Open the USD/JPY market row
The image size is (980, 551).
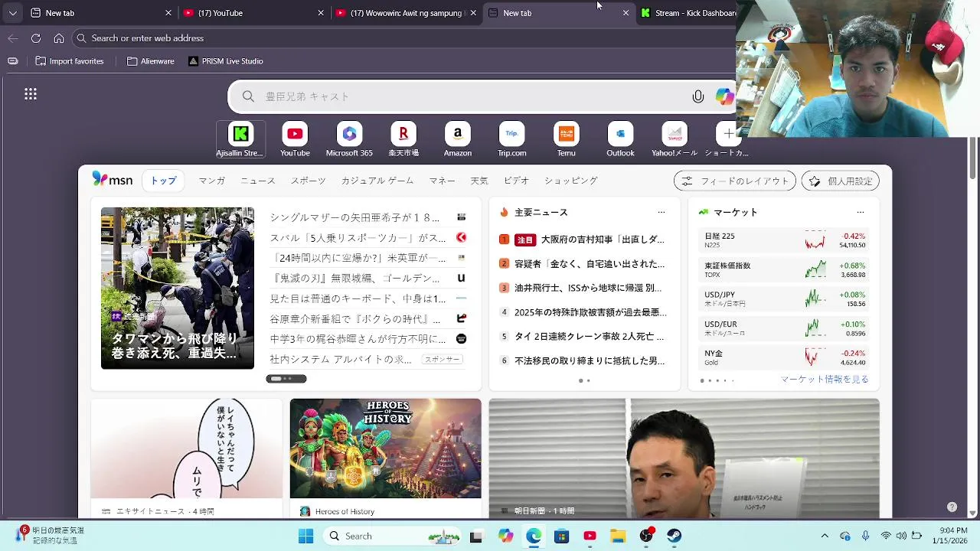click(x=785, y=299)
